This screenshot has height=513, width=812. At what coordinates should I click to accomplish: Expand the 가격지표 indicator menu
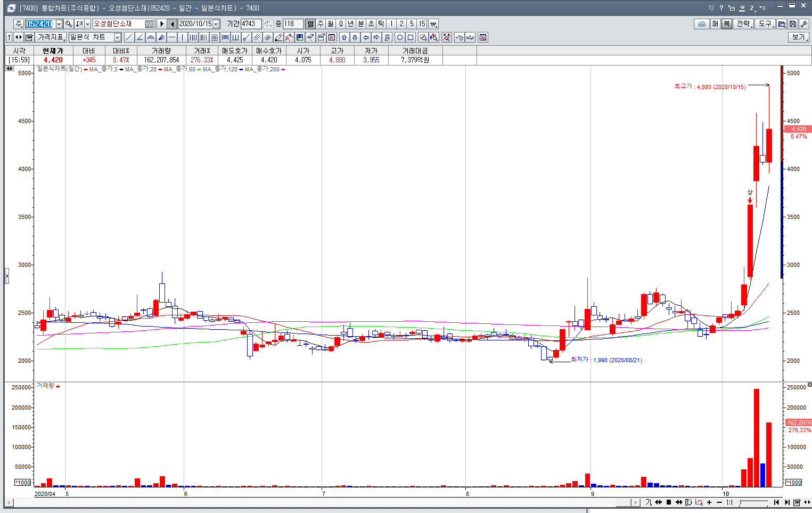click(51, 37)
